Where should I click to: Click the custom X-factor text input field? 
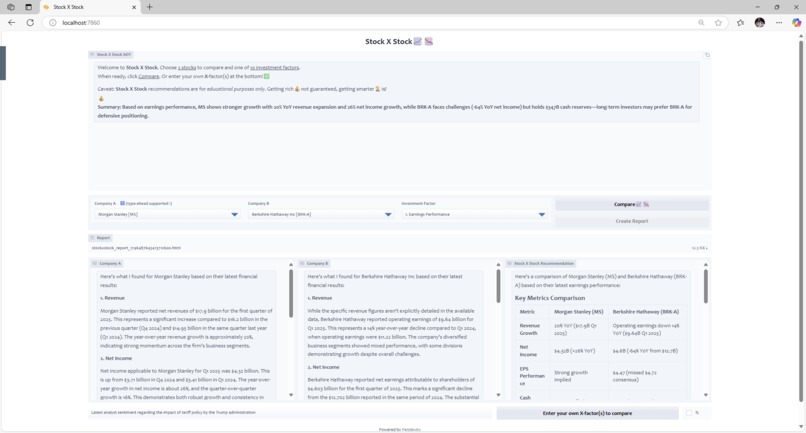pyautogui.click(x=290, y=412)
